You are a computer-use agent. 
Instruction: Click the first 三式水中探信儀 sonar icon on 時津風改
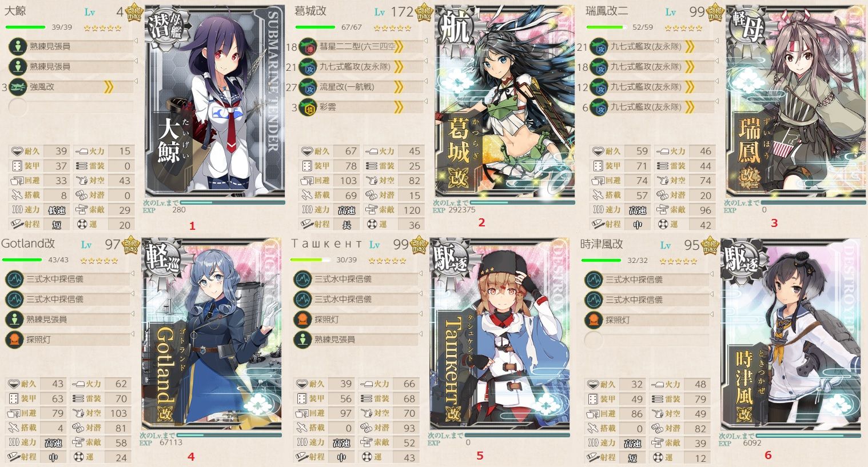coord(594,279)
